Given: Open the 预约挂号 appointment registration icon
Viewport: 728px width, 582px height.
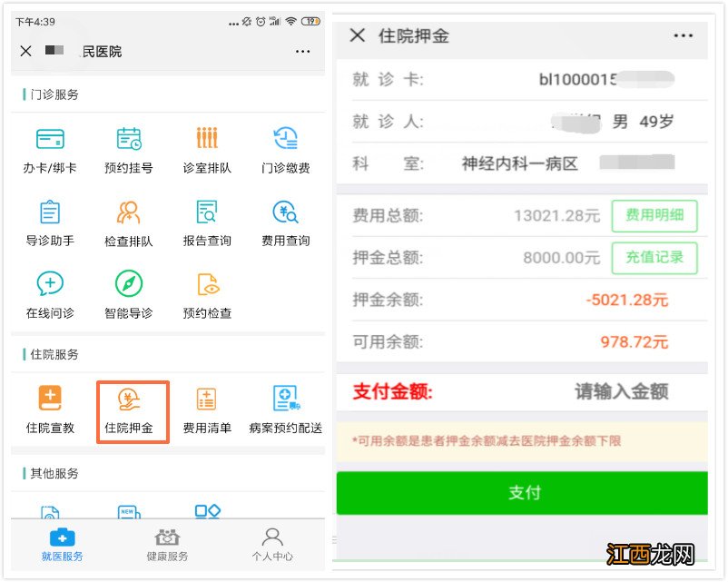Looking at the screenshot, I should [128, 148].
